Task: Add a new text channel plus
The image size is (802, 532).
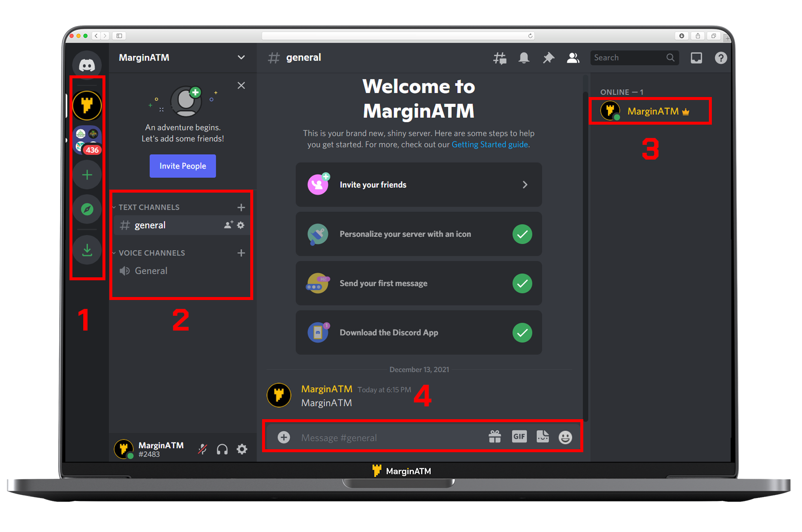Action: [x=241, y=207]
